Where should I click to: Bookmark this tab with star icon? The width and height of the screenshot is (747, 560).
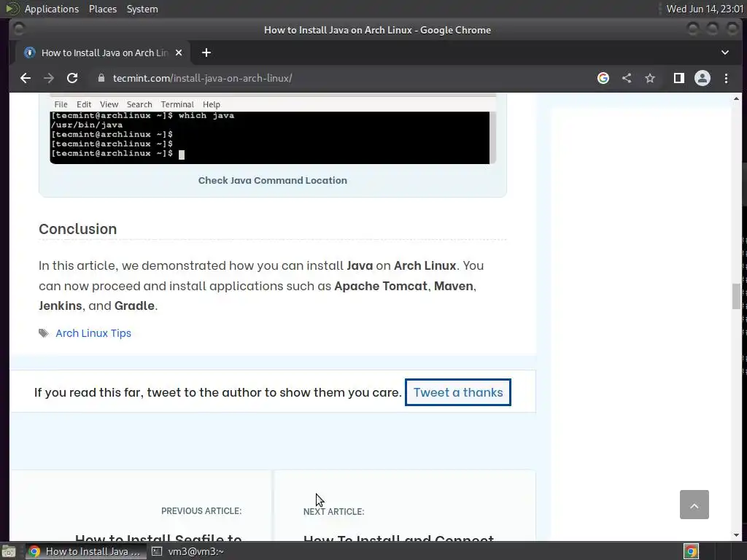[650, 78]
